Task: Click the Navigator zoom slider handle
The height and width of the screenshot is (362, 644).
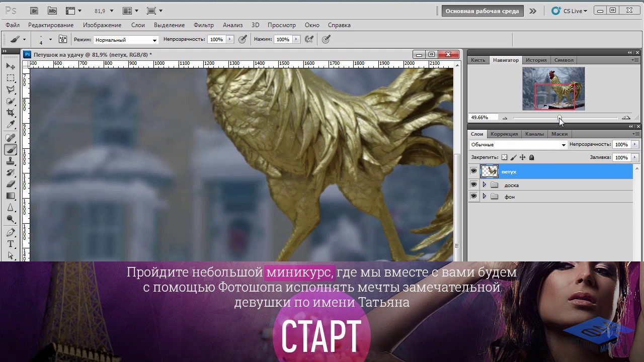Action: [559, 118]
